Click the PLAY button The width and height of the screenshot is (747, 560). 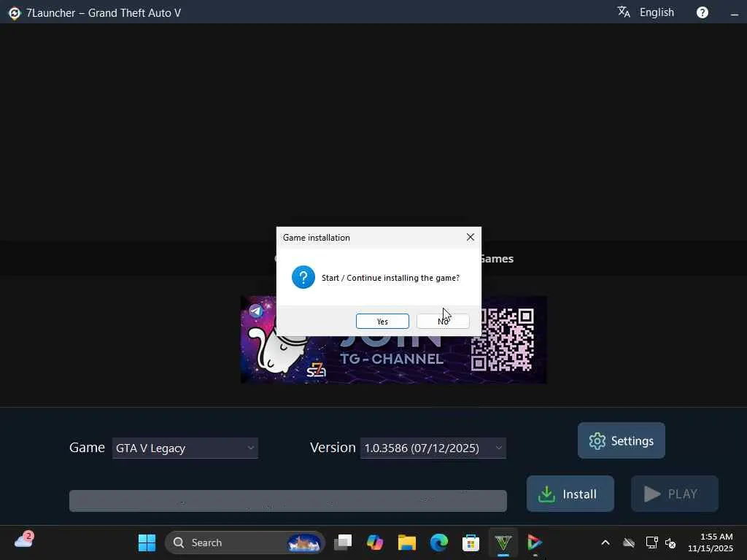click(x=675, y=494)
